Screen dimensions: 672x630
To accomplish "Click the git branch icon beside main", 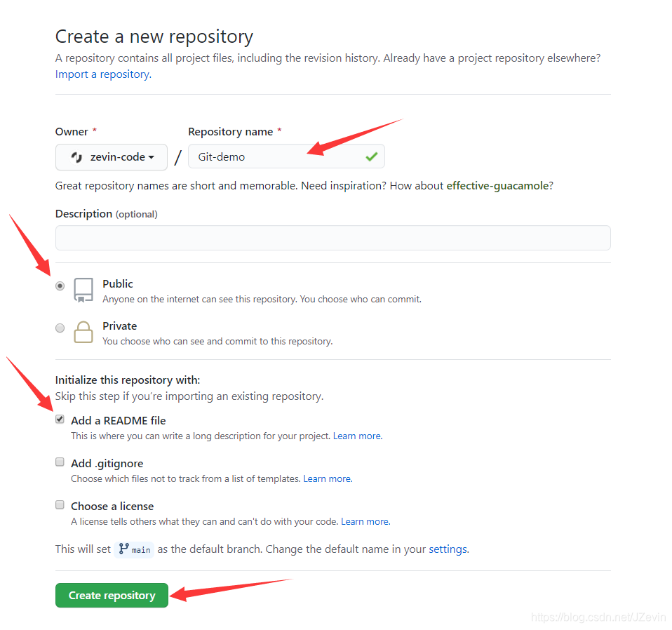I will coord(123,549).
